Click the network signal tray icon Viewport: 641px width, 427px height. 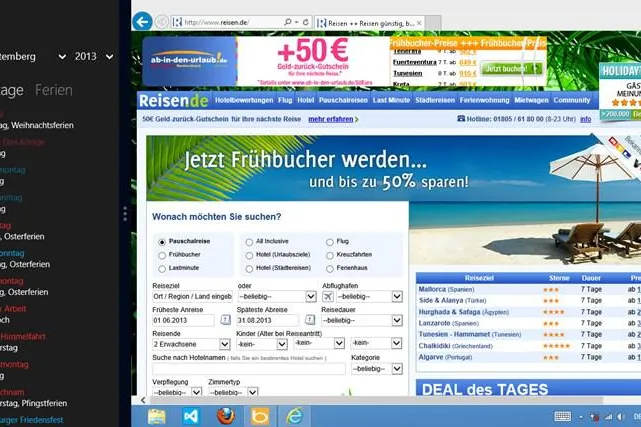click(x=608, y=416)
